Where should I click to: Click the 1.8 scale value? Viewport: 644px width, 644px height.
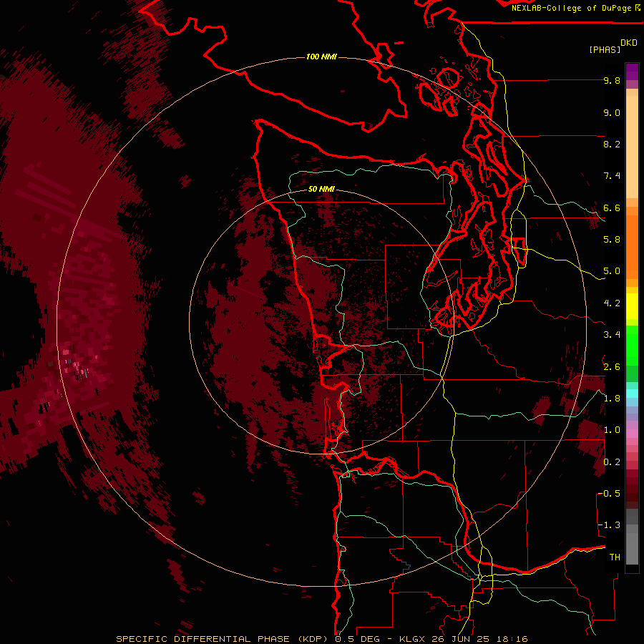612,399
